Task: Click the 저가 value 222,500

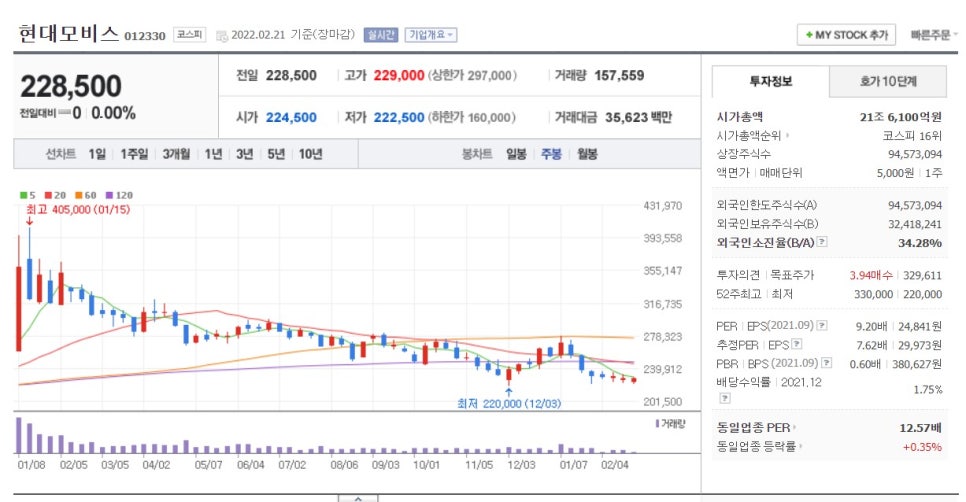Action: coord(399,118)
